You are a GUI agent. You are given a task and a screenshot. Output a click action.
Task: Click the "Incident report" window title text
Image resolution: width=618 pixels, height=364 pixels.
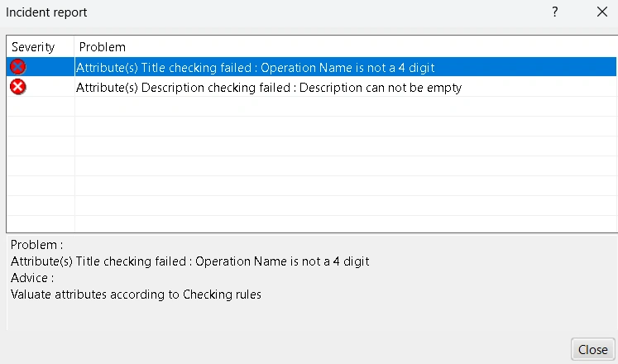[x=46, y=12]
